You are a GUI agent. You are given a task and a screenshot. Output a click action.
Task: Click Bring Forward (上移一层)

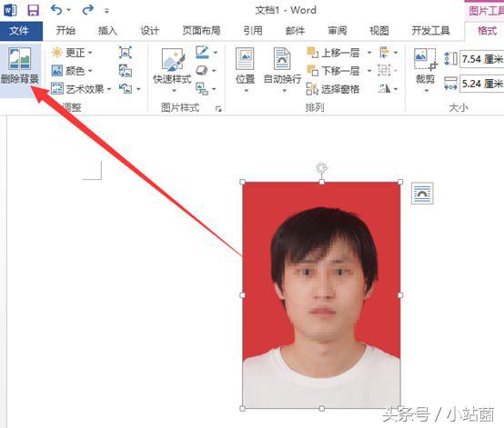pos(334,53)
